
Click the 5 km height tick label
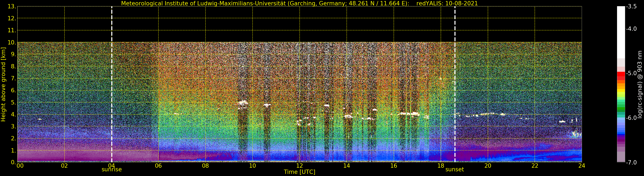click(x=13, y=103)
